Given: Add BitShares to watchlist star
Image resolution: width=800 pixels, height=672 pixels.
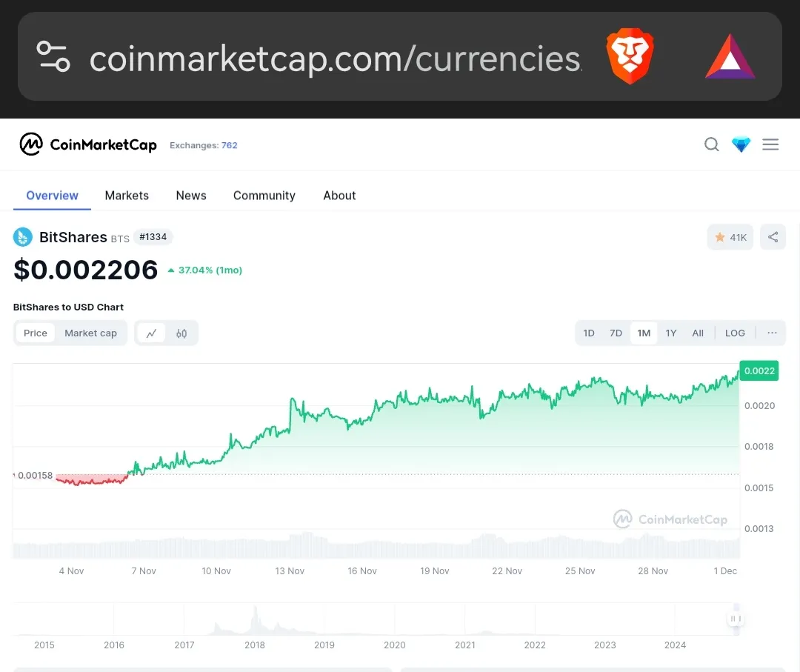Looking at the screenshot, I should click(x=730, y=237).
